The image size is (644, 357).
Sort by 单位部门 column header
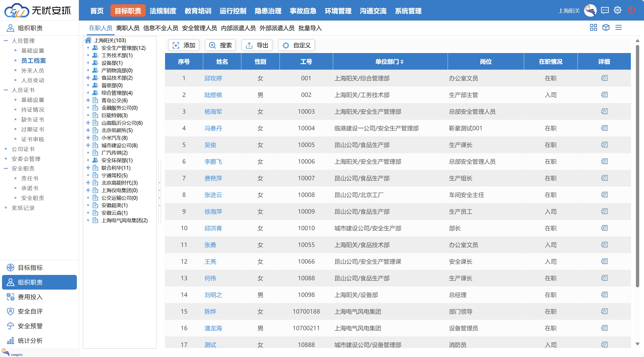click(x=390, y=62)
